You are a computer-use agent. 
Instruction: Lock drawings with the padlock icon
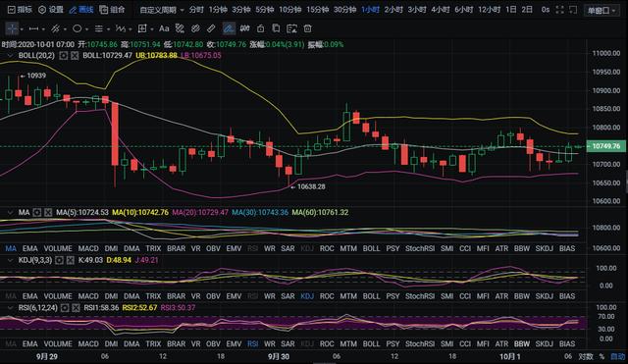(x=260, y=28)
